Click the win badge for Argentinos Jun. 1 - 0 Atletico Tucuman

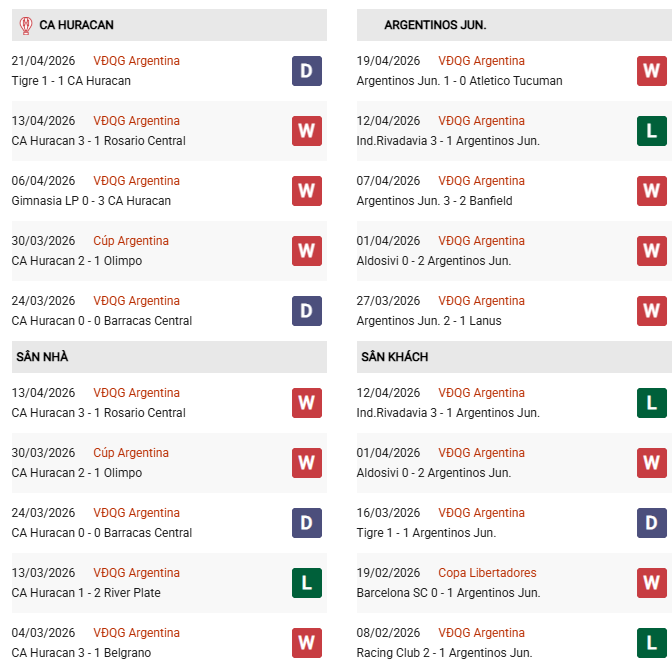pos(651,71)
